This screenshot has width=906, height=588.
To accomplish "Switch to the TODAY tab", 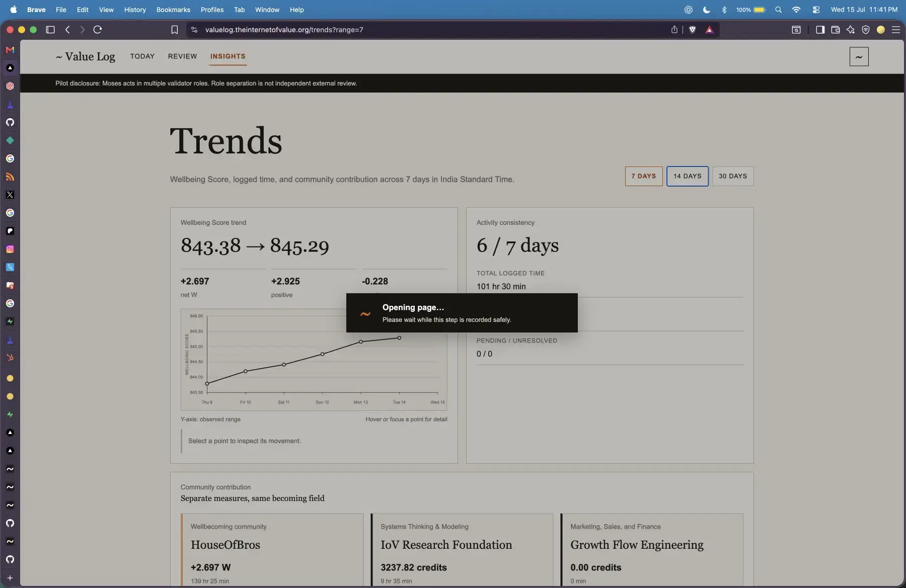I will point(142,56).
